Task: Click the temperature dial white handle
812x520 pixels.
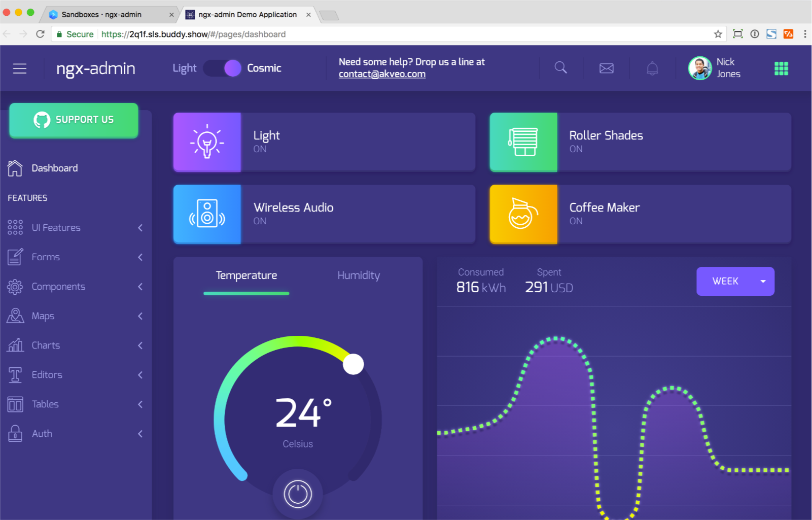Action: point(354,364)
